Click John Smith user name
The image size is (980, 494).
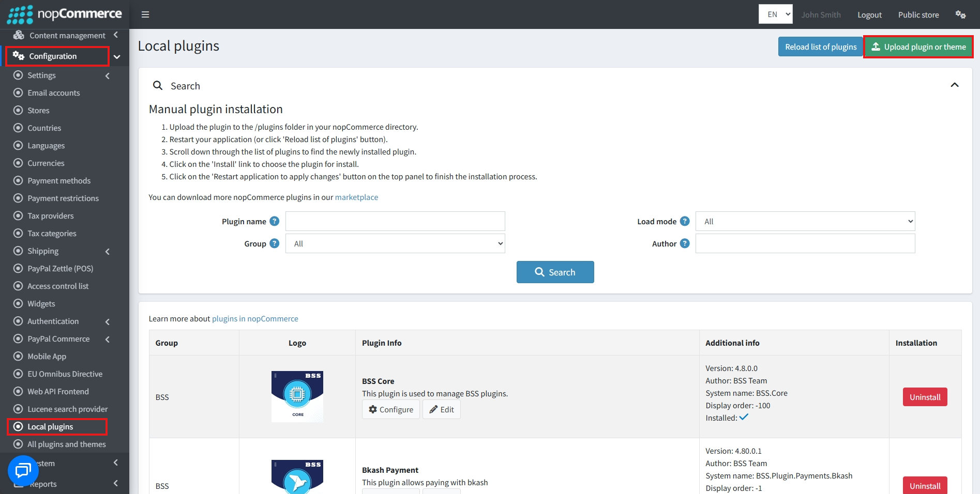click(821, 15)
